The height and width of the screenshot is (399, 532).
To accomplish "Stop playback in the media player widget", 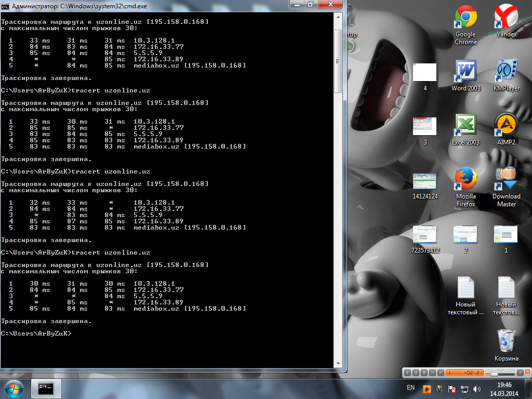I will [424, 373].
